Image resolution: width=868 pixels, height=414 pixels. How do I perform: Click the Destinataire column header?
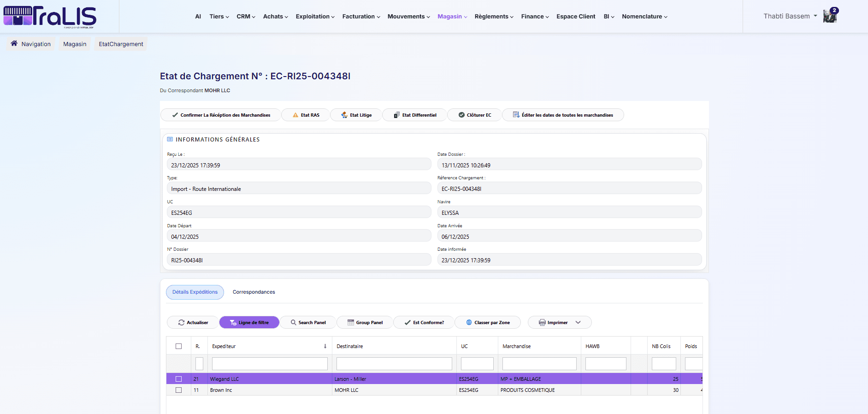(394, 346)
